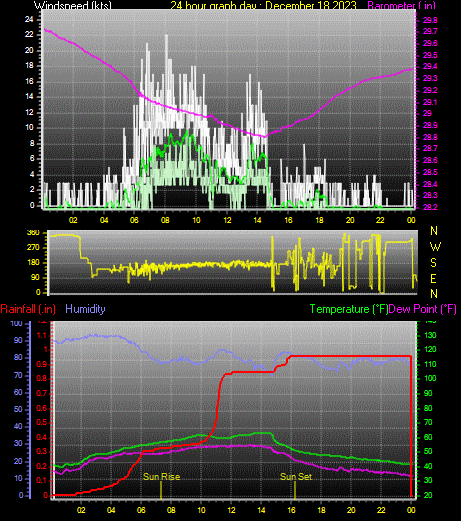Click the 29.8 barometer scale value
Viewport: 461px width, 521px height.
430,20
